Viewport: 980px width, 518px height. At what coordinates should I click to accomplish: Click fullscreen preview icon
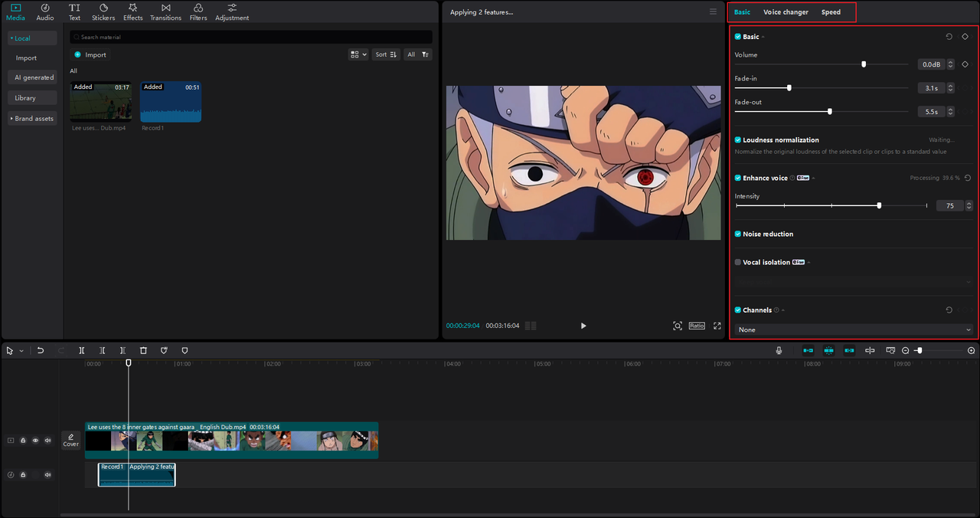(x=717, y=326)
